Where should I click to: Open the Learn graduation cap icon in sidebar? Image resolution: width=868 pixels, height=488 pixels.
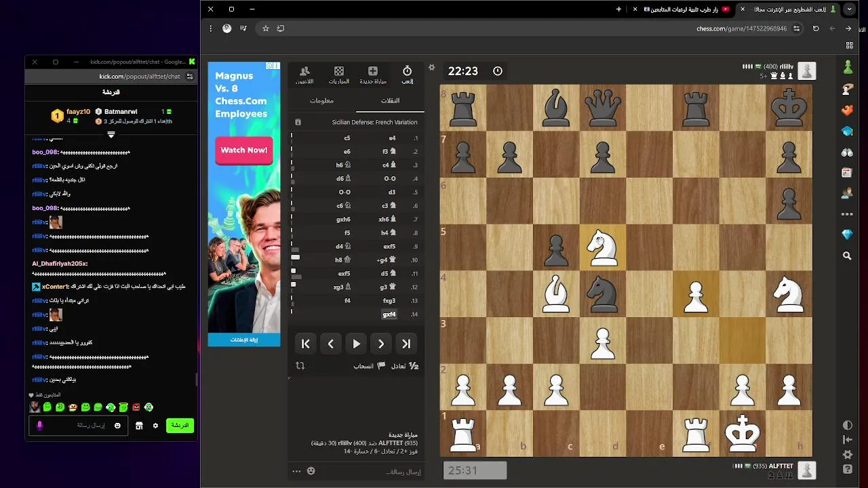[x=847, y=131]
